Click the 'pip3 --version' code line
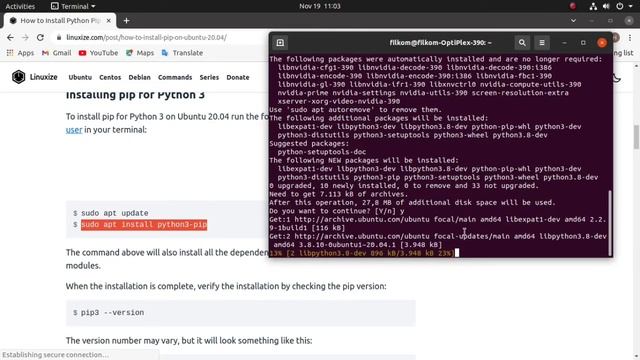 click(112, 313)
